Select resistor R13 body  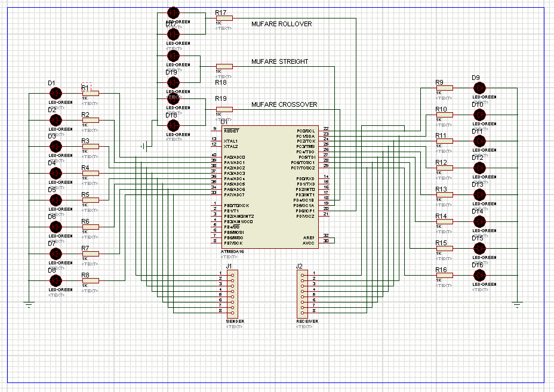[445, 195]
